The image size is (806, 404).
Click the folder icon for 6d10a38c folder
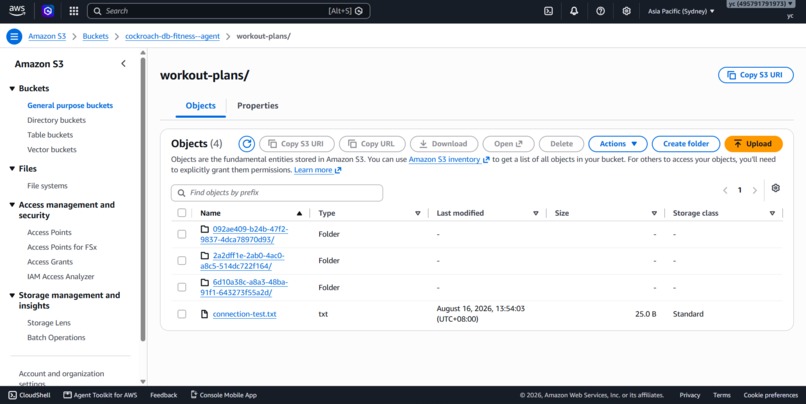[x=205, y=282]
